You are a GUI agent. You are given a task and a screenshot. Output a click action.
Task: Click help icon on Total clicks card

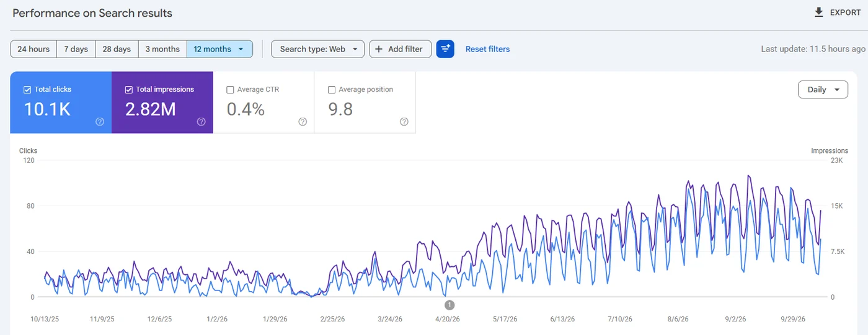click(100, 122)
